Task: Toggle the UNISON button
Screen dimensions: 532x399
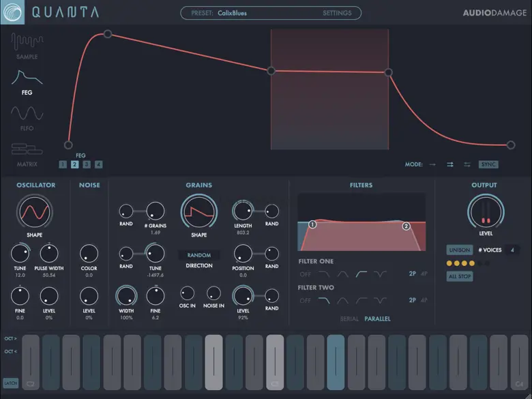Action: tap(459, 250)
